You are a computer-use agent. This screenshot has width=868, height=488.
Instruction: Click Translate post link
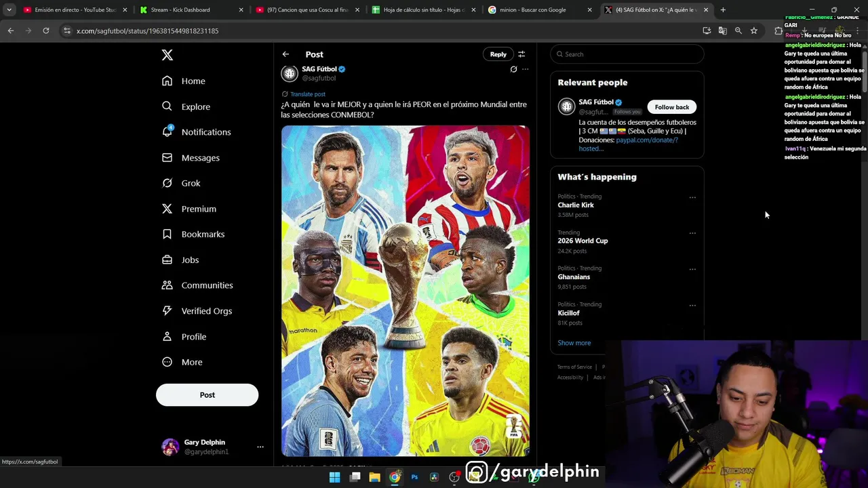308,94
